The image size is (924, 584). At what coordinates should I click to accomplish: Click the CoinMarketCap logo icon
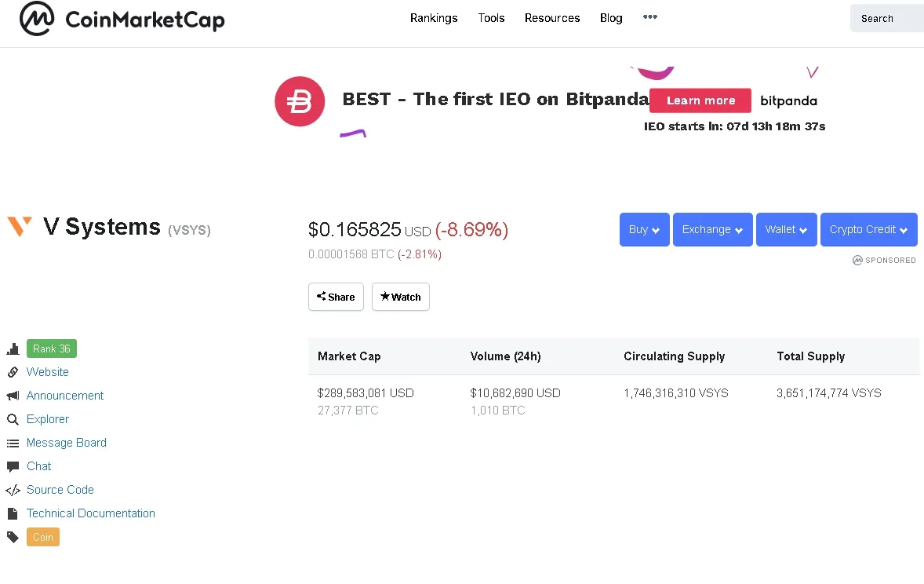pos(37,19)
